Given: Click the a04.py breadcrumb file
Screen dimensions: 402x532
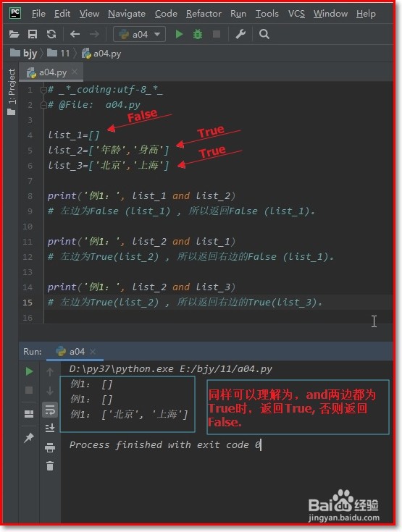Looking at the screenshot, I should (101, 54).
